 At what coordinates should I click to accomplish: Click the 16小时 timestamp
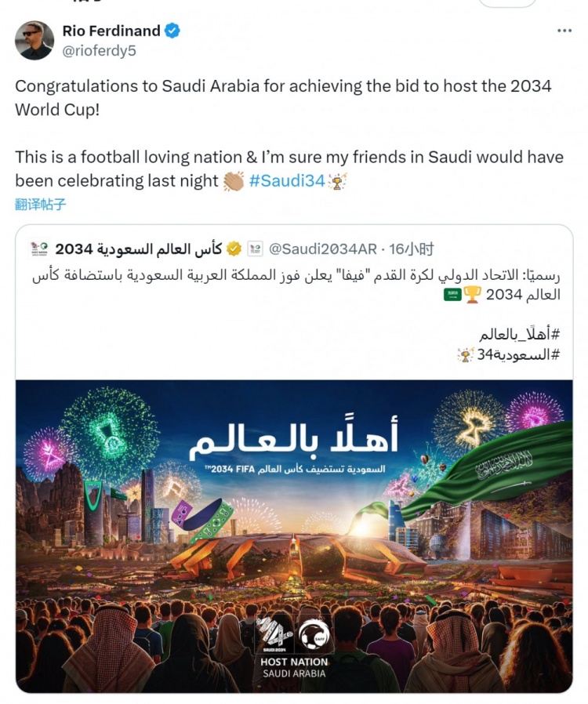point(412,249)
